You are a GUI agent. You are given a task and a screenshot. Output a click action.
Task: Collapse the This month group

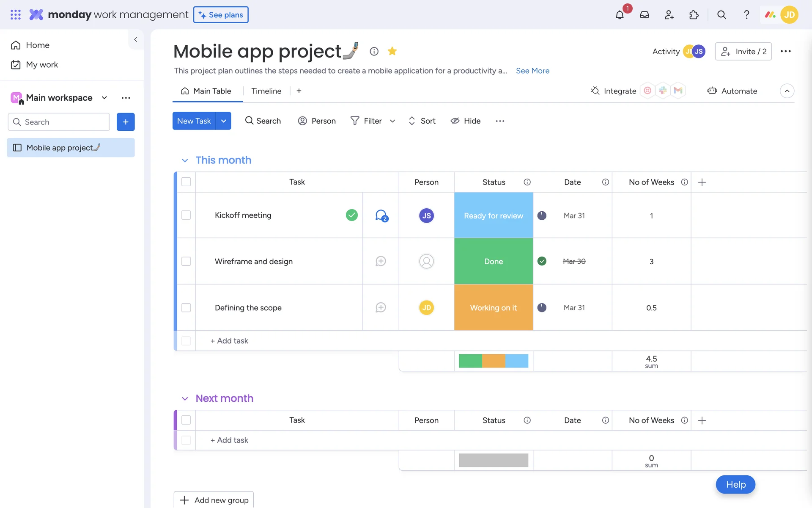(x=185, y=160)
